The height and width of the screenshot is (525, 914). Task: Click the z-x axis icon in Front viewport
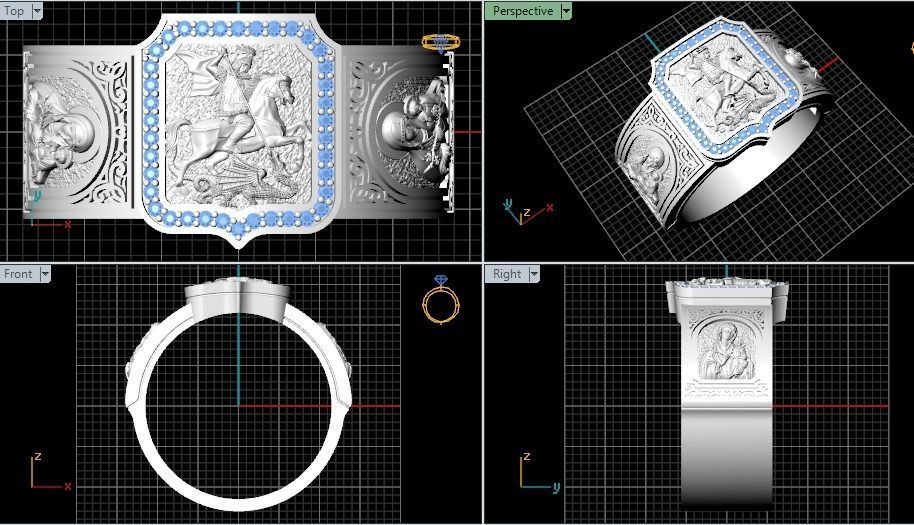50,471
